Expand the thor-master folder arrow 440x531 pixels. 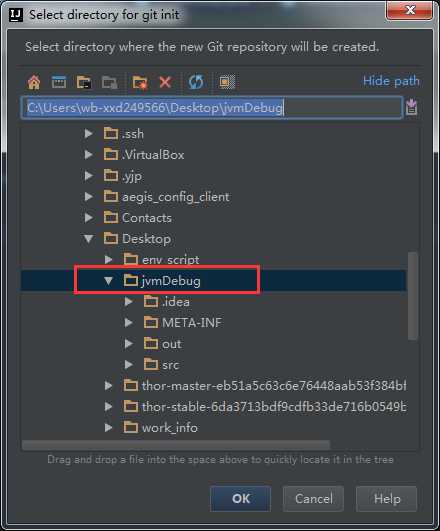point(108,386)
